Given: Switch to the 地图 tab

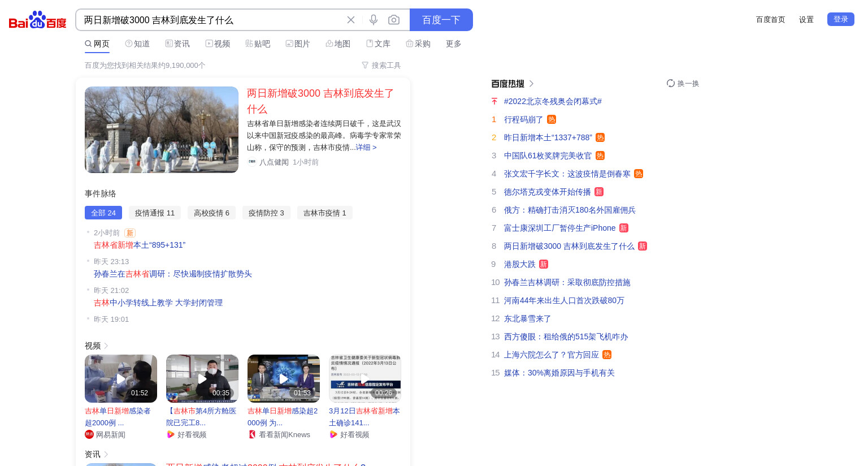Looking at the screenshot, I should tap(338, 44).
